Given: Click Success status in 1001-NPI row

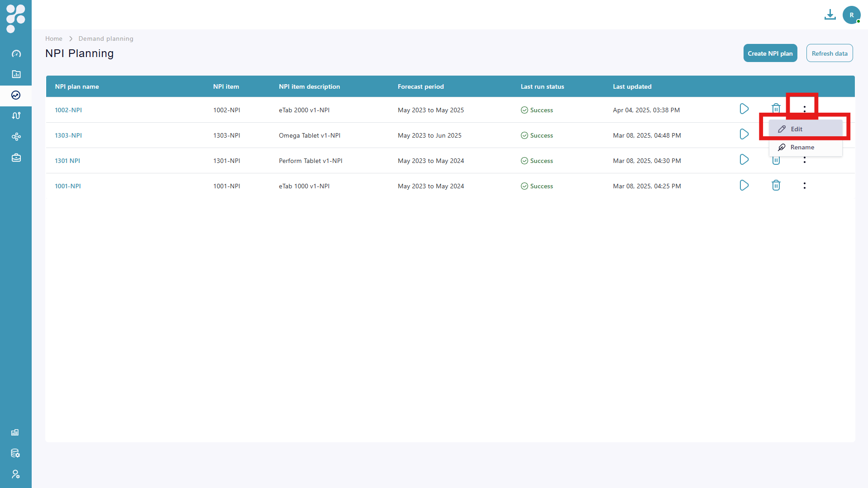Looking at the screenshot, I should point(537,186).
